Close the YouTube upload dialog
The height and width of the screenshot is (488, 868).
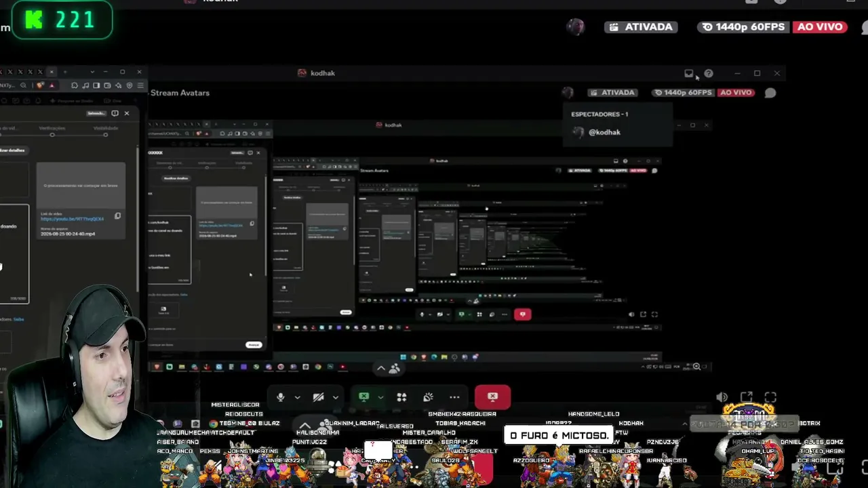coord(127,113)
